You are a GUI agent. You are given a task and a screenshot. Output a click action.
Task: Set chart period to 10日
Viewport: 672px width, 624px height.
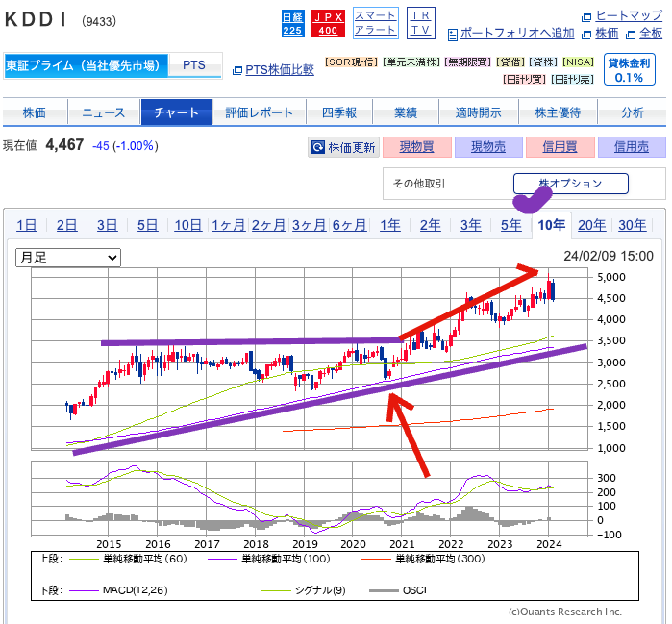(187, 225)
